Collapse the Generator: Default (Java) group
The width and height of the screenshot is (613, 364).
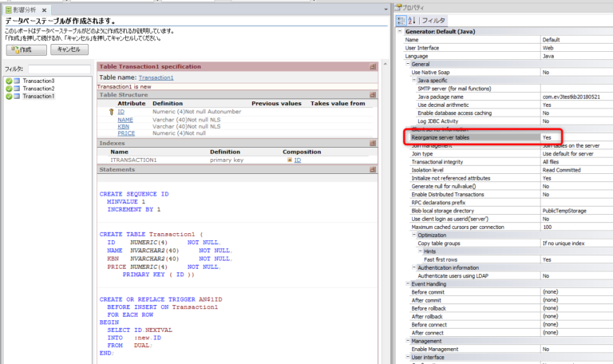(401, 31)
